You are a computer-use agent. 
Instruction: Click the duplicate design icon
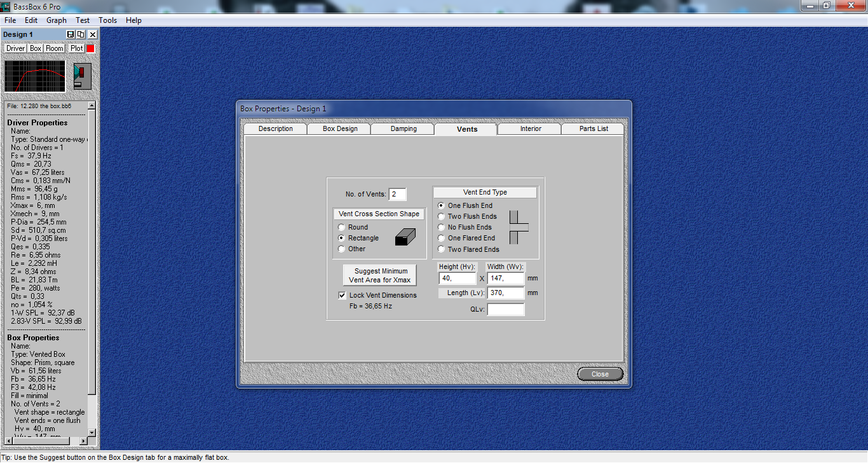tap(81, 34)
